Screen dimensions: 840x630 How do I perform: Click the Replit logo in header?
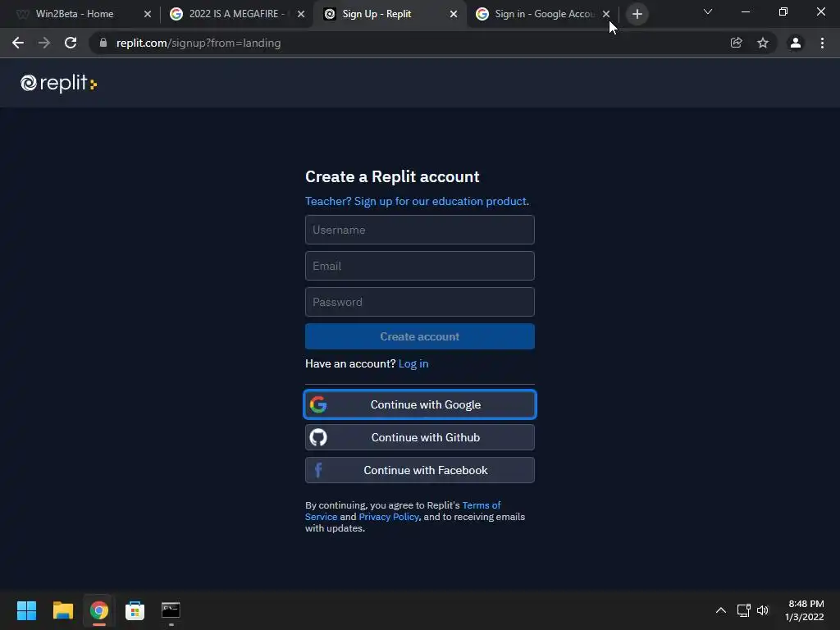58,83
